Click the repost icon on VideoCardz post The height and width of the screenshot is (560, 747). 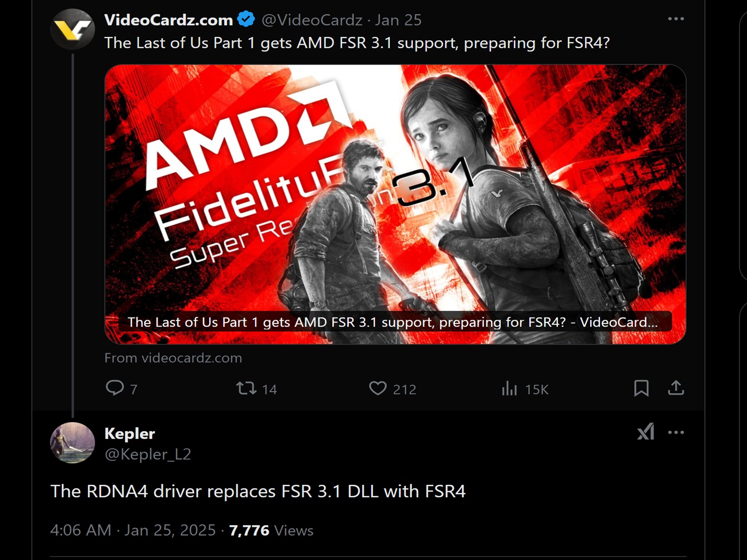pyautogui.click(x=246, y=388)
